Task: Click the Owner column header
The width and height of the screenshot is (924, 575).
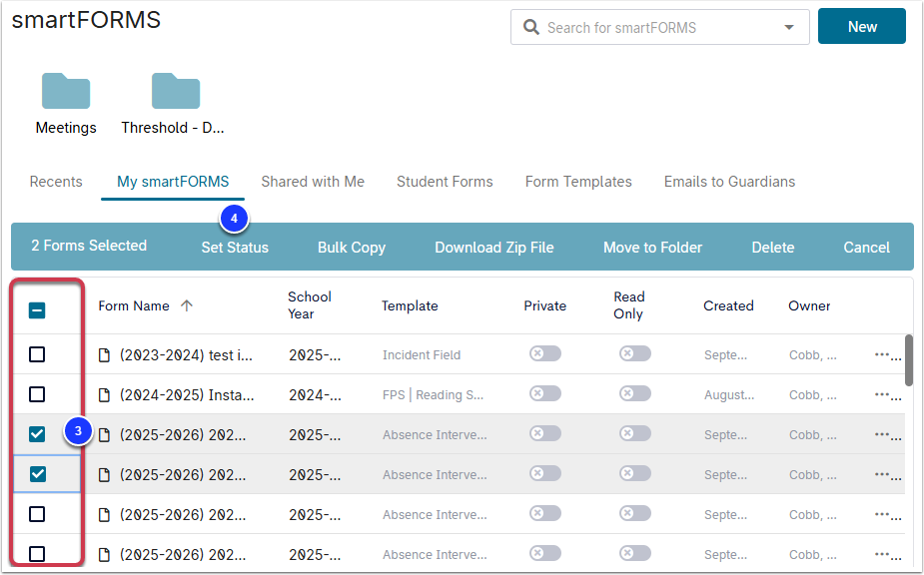Action: 809,305
